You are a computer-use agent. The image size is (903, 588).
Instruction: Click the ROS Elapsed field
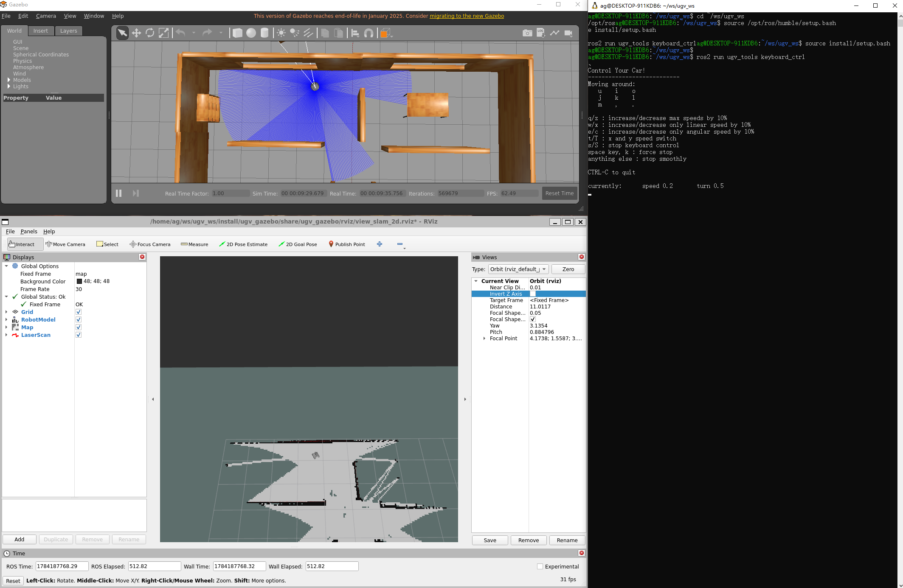pyautogui.click(x=155, y=566)
